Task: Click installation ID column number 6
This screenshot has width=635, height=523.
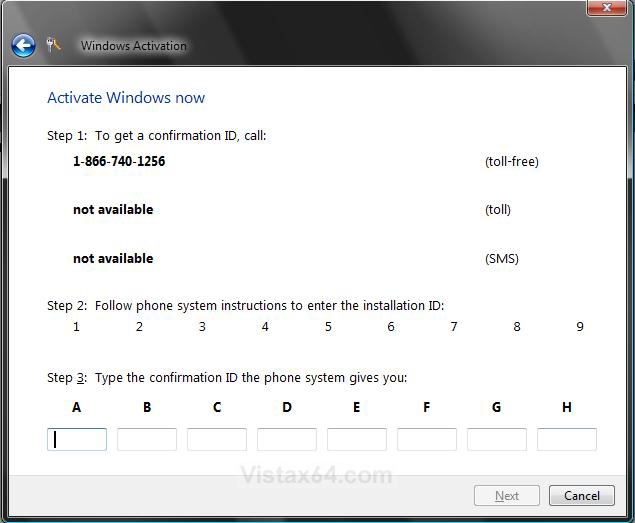Action: click(x=391, y=327)
